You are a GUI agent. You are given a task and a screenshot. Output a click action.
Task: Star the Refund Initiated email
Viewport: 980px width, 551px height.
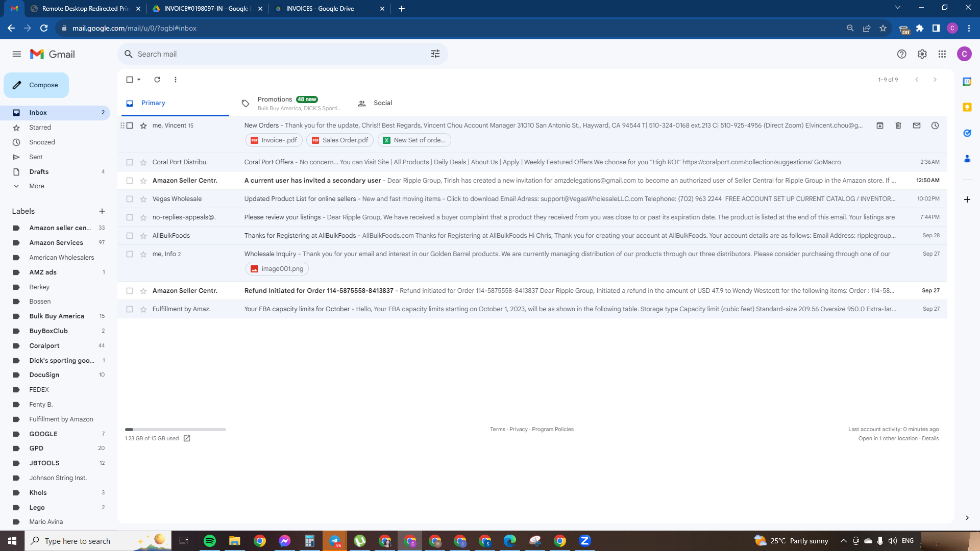tap(143, 291)
